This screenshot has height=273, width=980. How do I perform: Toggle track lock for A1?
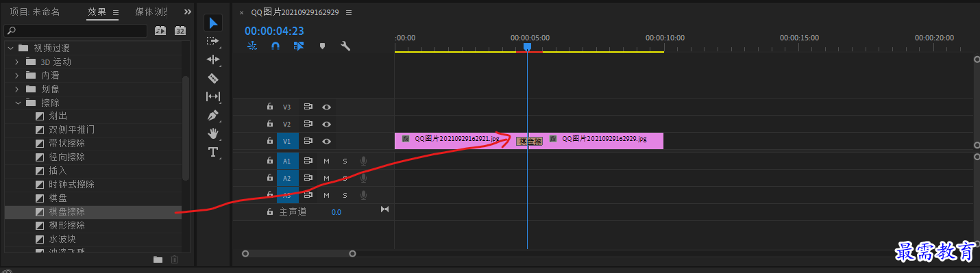click(x=271, y=161)
